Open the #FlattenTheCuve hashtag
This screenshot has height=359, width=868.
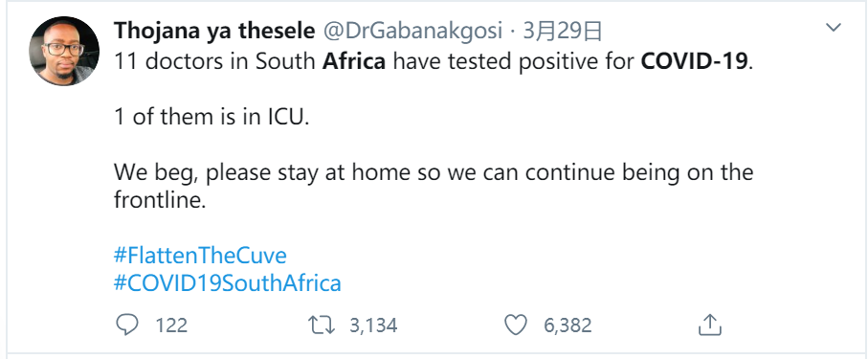pyautogui.click(x=200, y=256)
